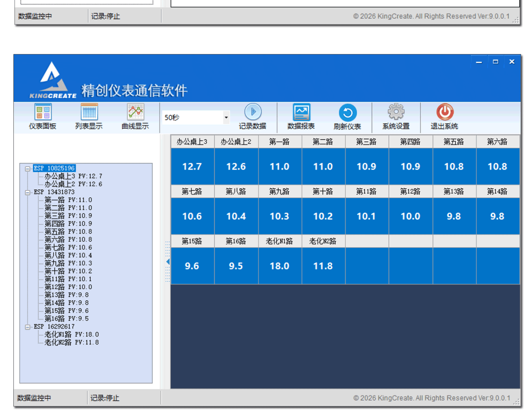Collapse left panel using splitter arrow
The height and width of the screenshot is (419, 532).
(168, 262)
